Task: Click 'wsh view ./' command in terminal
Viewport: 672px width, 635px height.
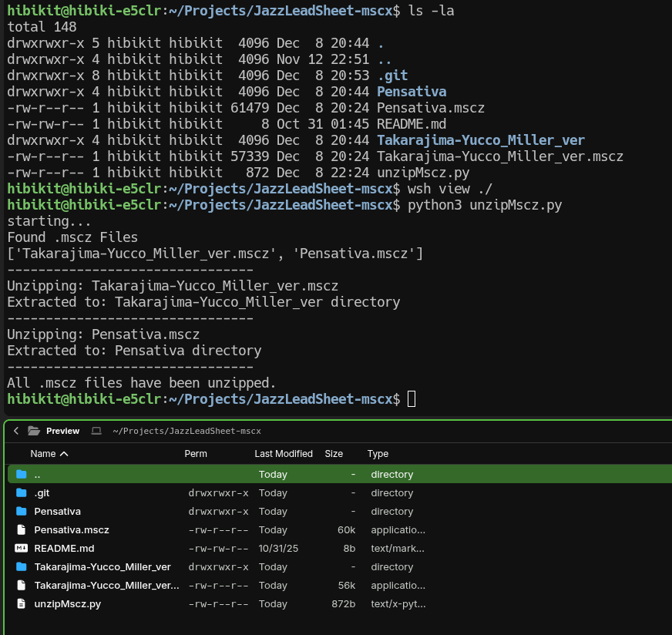Action: 449,189
